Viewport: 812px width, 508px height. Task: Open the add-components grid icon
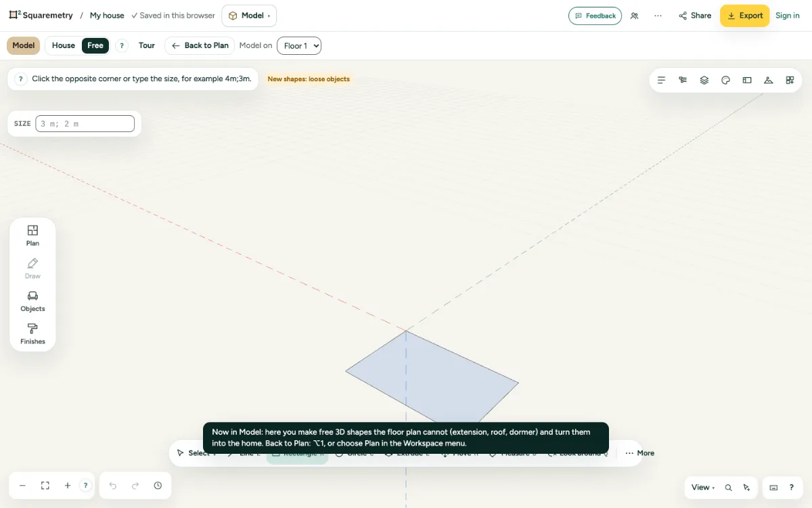790,80
